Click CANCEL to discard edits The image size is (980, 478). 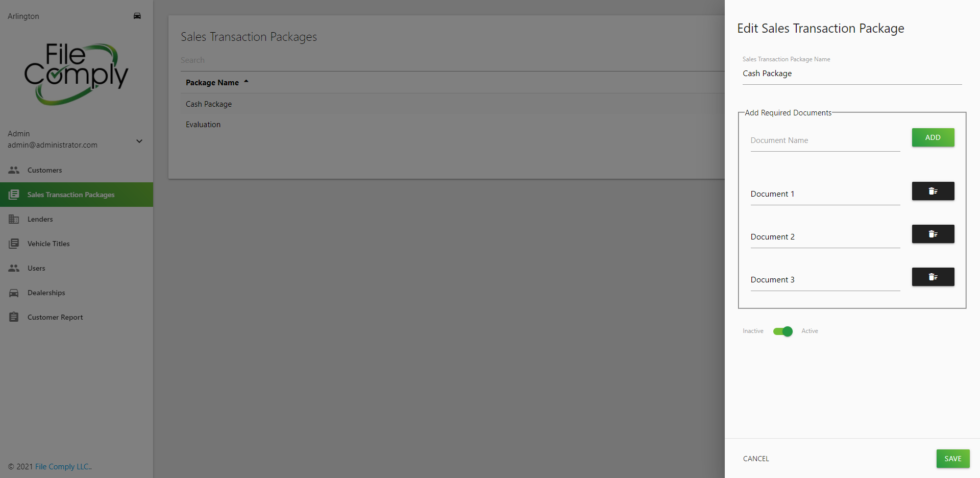point(756,459)
